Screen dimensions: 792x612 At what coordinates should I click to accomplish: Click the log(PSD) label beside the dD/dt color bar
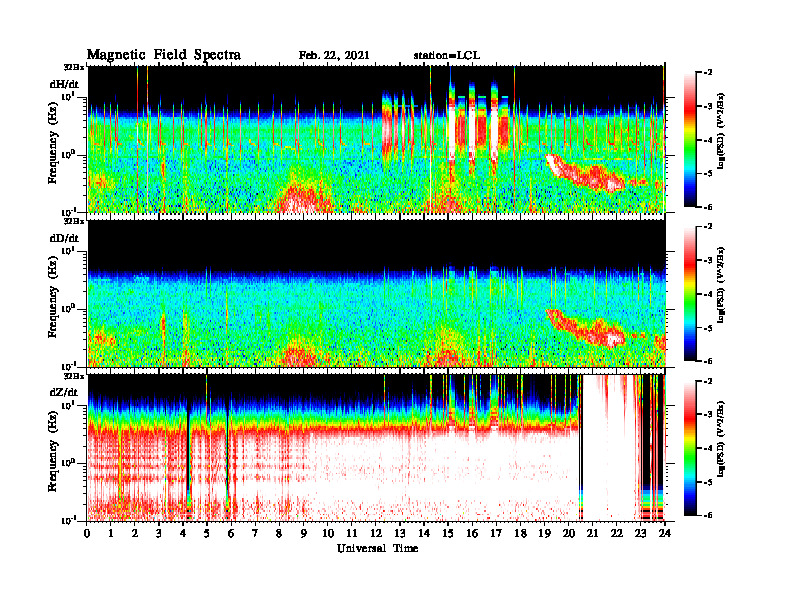pyautogui.click(x=721, y=285)
